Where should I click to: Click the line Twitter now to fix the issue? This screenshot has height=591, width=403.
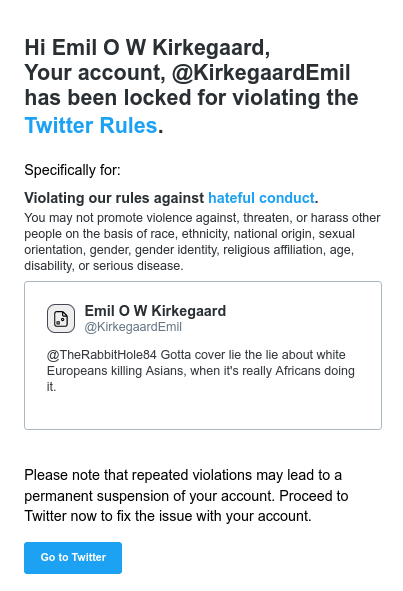[168, 516]
